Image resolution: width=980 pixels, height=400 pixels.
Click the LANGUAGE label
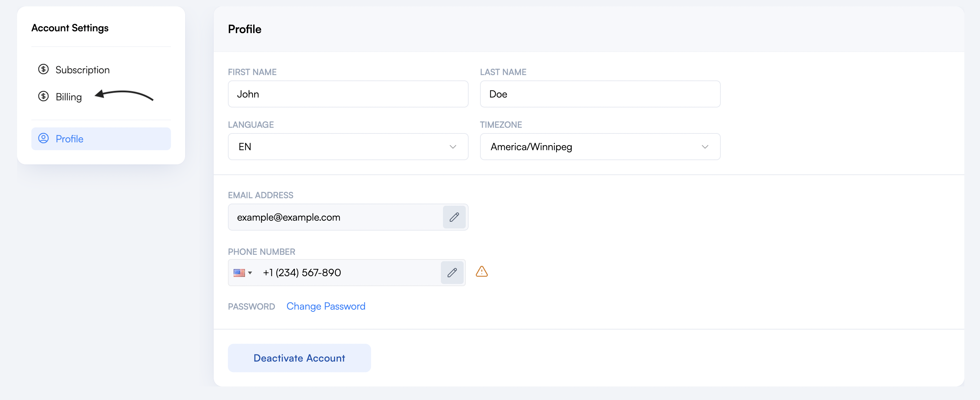click(251, 125)
